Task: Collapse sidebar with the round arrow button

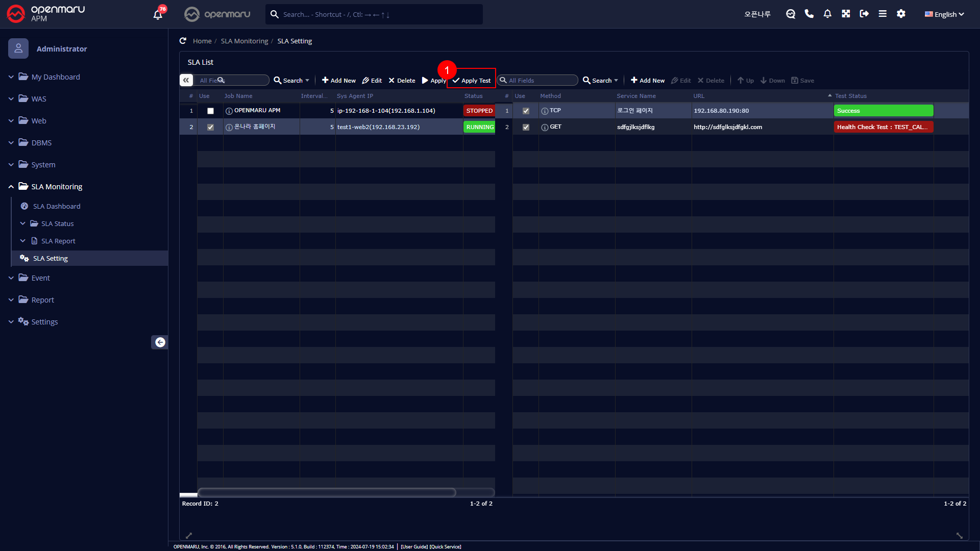Action: [x=160, y=342]
